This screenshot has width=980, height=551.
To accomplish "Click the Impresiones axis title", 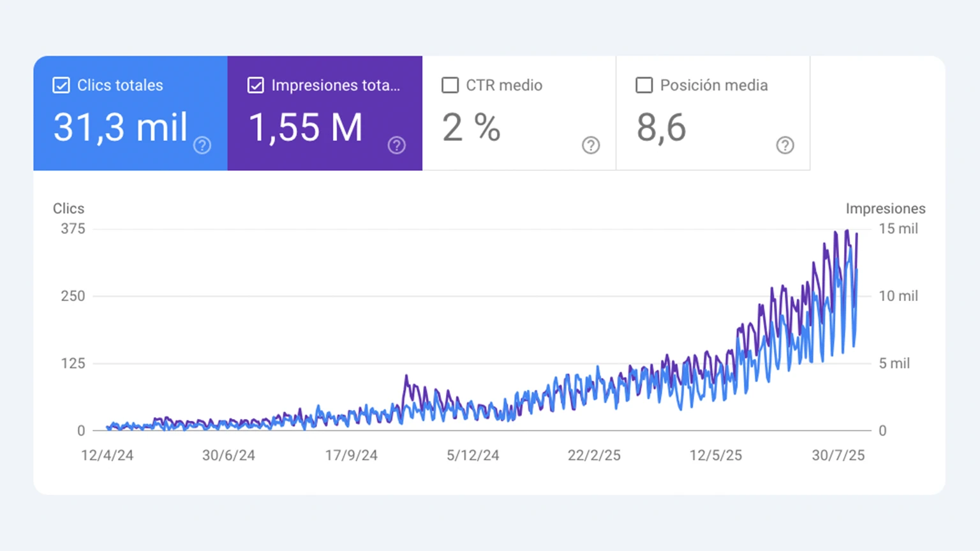I will point(885,209).
